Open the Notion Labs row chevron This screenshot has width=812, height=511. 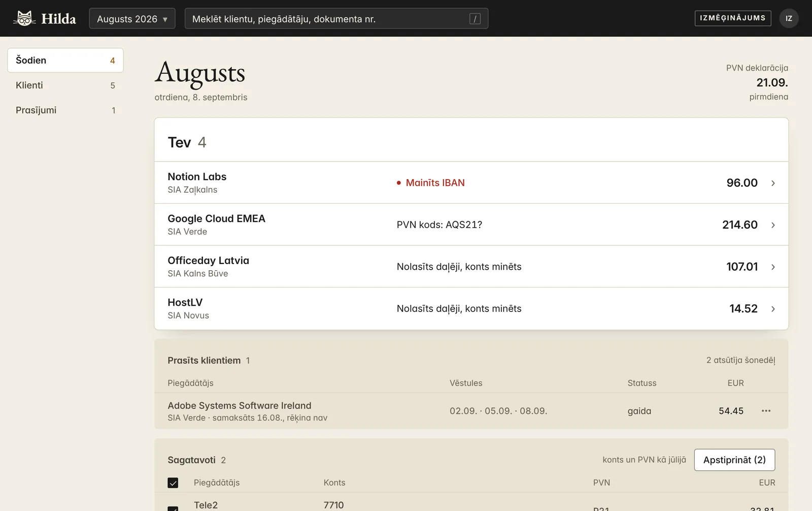tap(773, 183)
